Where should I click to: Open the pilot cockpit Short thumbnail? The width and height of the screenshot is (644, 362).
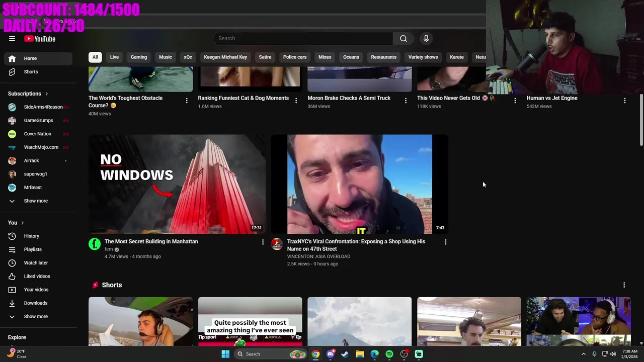[x=140, y=321]
